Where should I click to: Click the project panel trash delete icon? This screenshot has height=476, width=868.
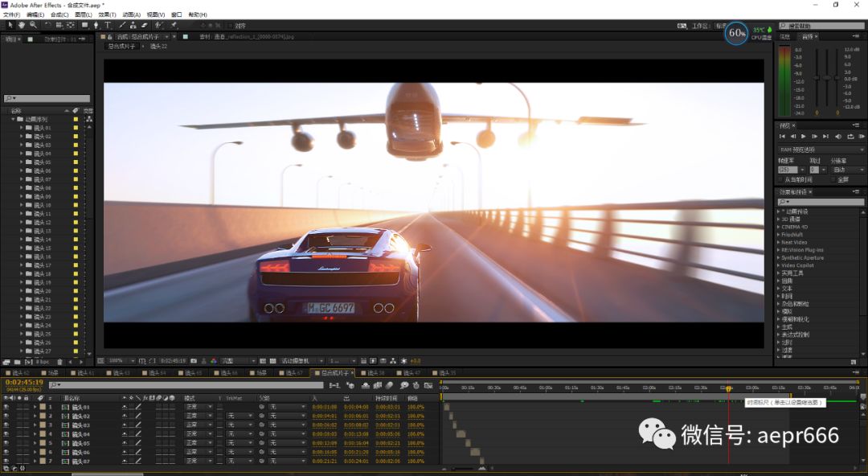pos(59,361)
